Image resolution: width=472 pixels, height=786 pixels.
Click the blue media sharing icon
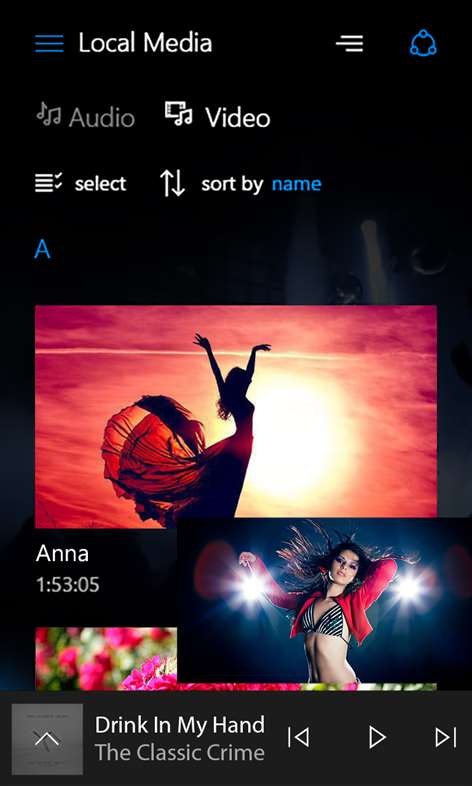coord(423,43)
